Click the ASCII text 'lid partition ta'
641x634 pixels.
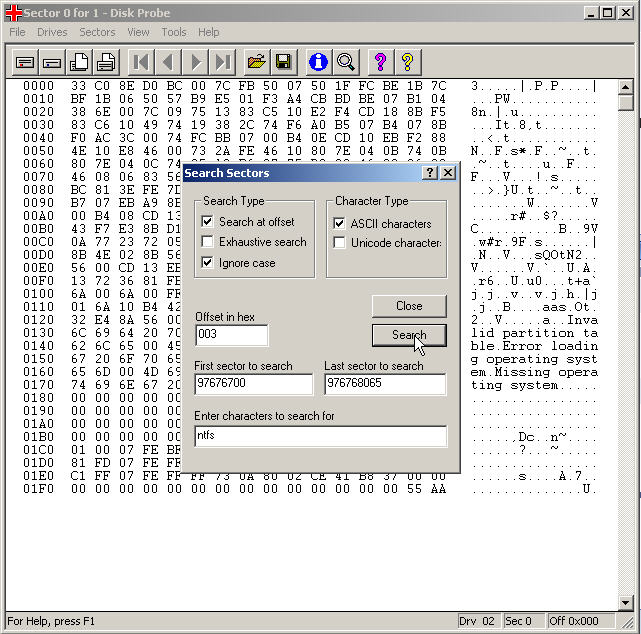534,333
